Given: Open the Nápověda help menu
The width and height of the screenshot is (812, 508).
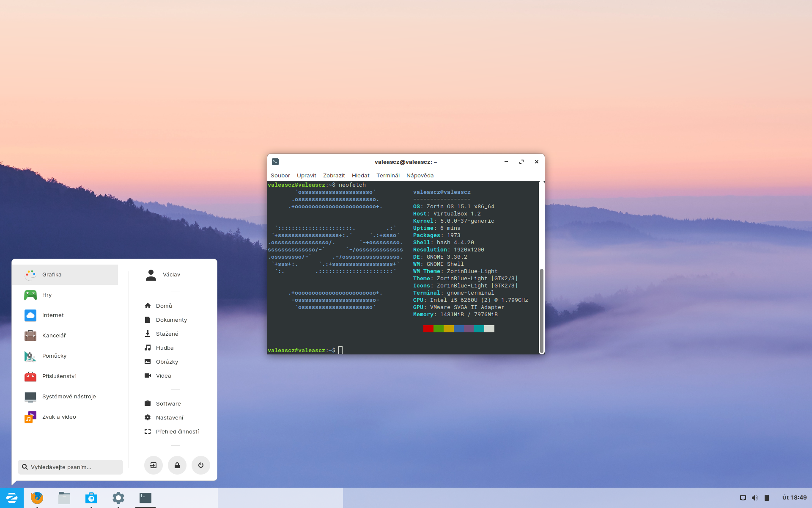Looking at the screenshot, I should tap(420, 175).
